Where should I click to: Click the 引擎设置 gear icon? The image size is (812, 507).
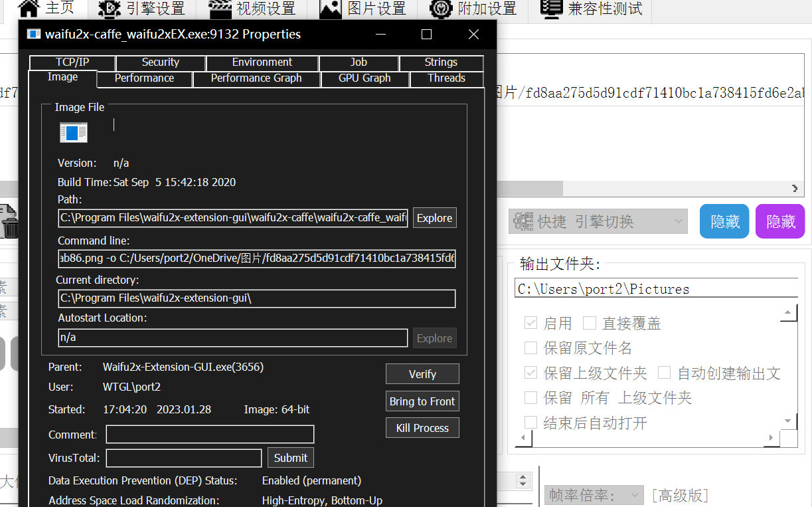(x=110, y=8)
